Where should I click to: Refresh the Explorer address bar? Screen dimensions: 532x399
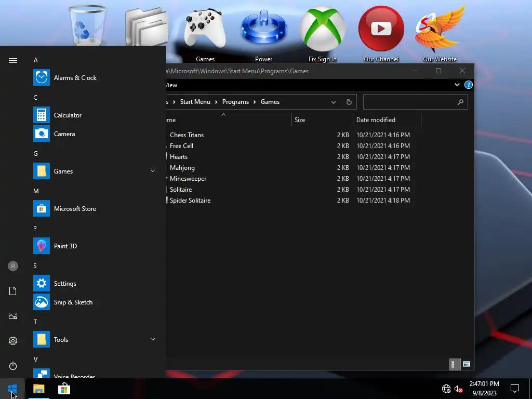click(x=349, y=102)
